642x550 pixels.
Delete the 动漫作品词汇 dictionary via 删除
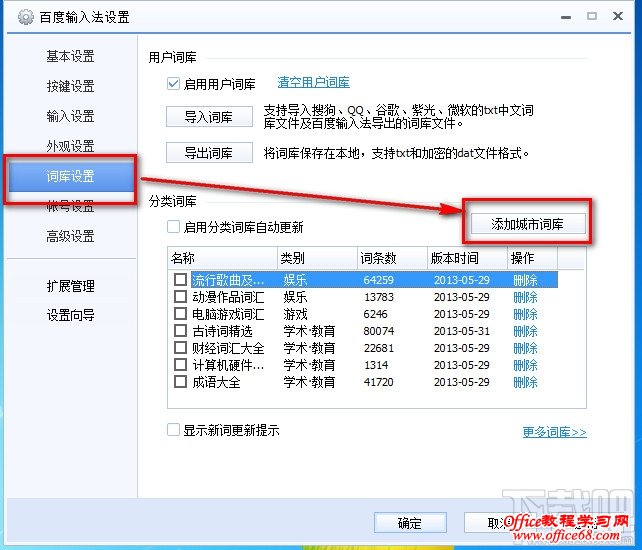click(x=525, y=297)
